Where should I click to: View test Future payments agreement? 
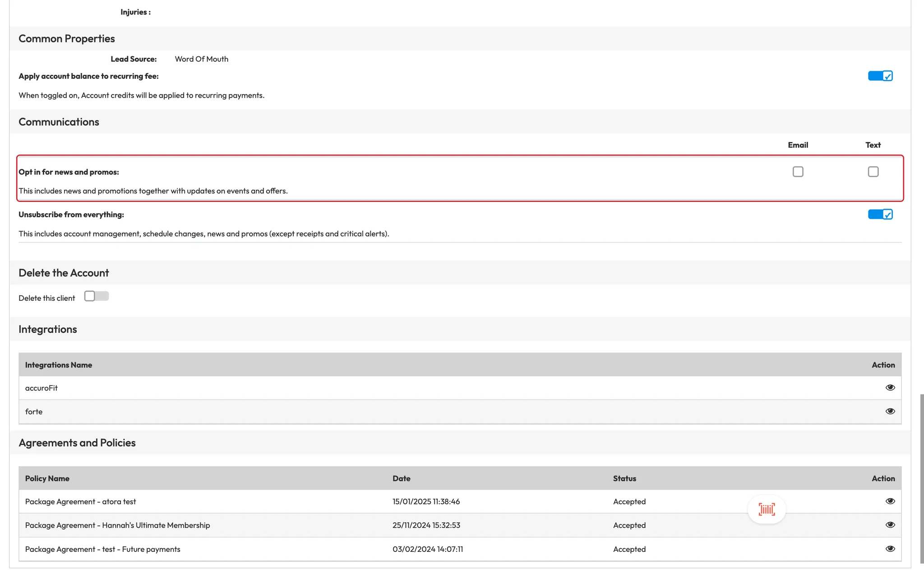[890, 549]
